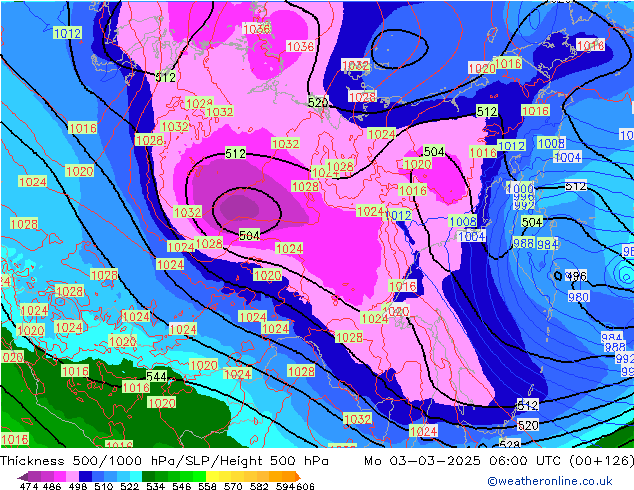Click the legend value '582'

[259, 486]
